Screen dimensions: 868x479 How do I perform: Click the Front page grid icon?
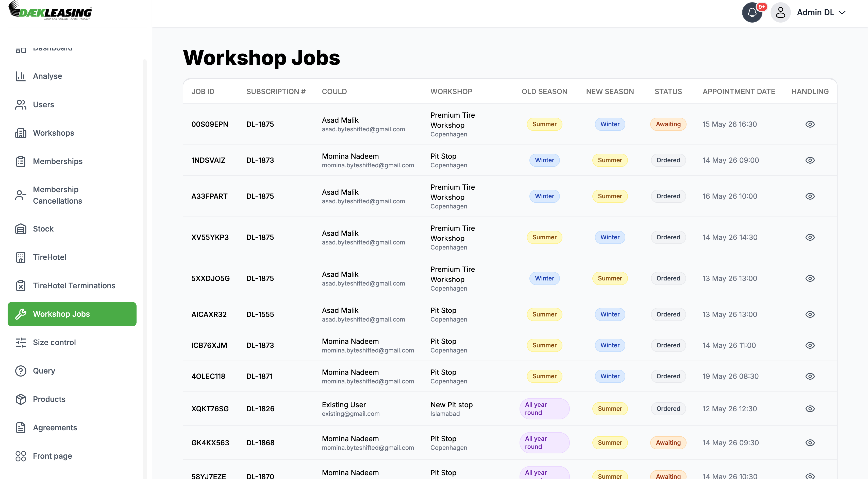[21, 456]
